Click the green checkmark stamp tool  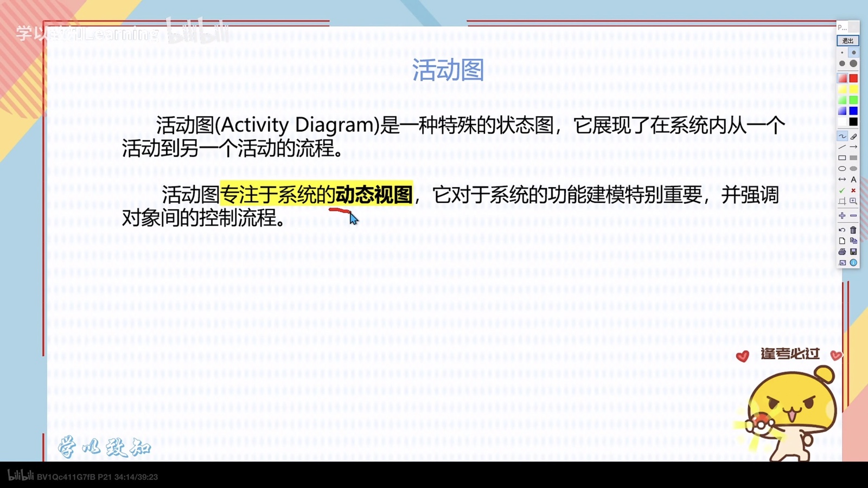(842, 190)
